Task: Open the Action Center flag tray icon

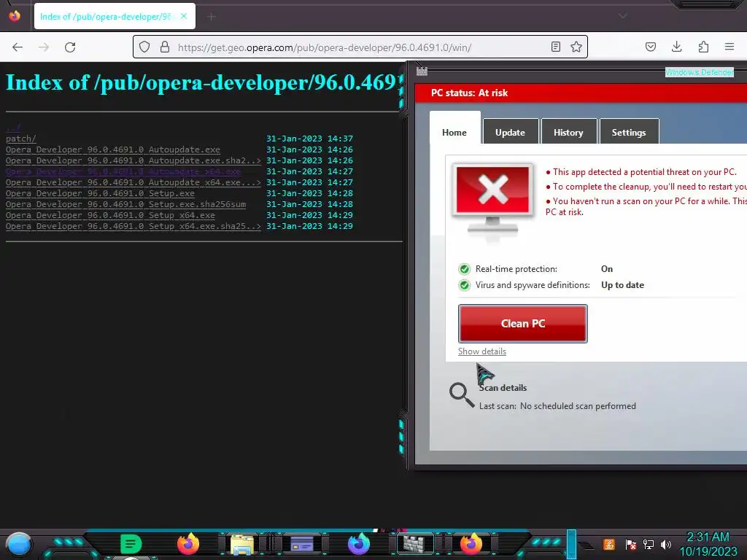Action: [630, 544]
